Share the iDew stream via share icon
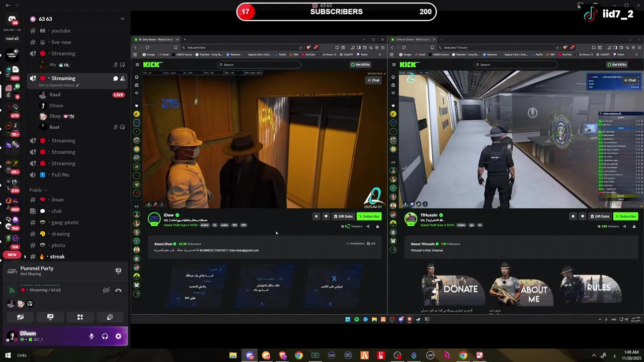This screenshot has height=362, width=644. point(368,226)
